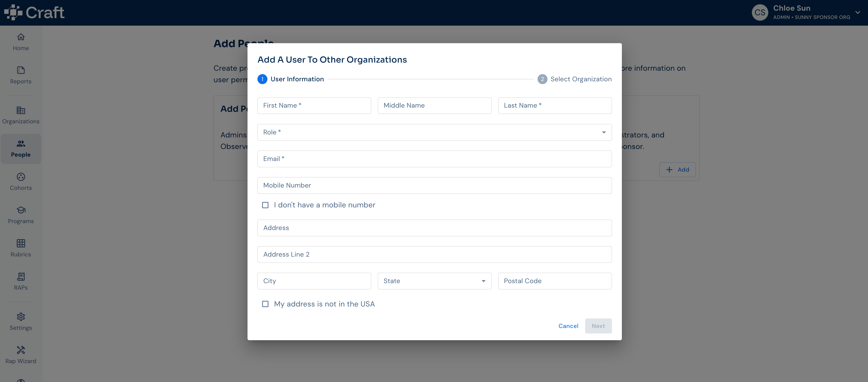Focus the Address Line 2 field

(434, 255)
